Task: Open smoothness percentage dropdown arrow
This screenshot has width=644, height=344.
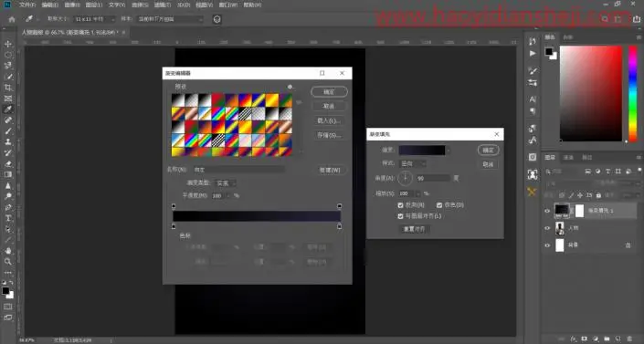Action: click(x=228, y=196)
